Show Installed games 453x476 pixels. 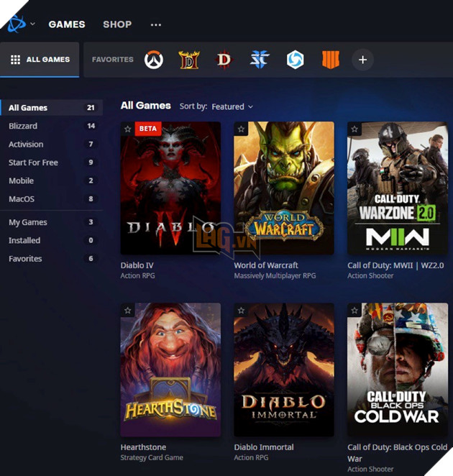coord(52,240)
